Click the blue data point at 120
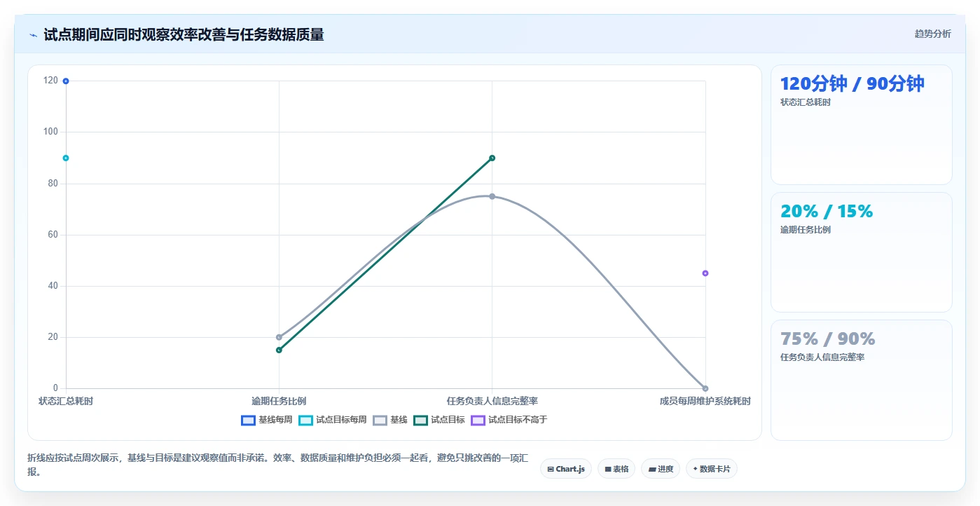 pos(66,81)
